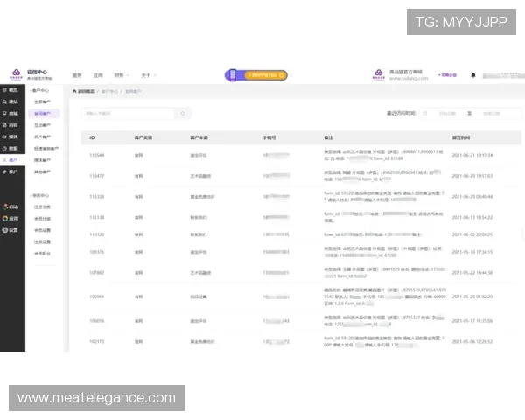The height and width of the screenshot is (420, 525).
Task: Click the calendar icon in the date range field
Action: [x=425, y=113]
